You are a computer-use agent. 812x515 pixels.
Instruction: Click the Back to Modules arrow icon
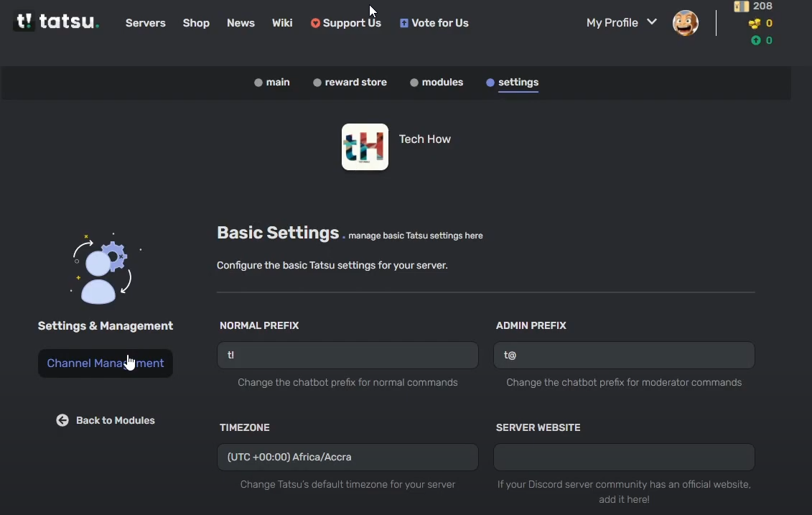click(62, 420)
